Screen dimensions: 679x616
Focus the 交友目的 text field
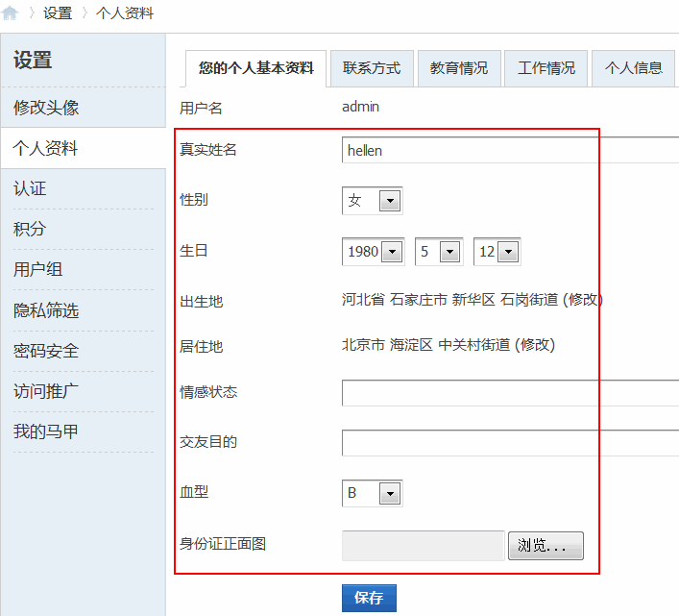point(510,443)
